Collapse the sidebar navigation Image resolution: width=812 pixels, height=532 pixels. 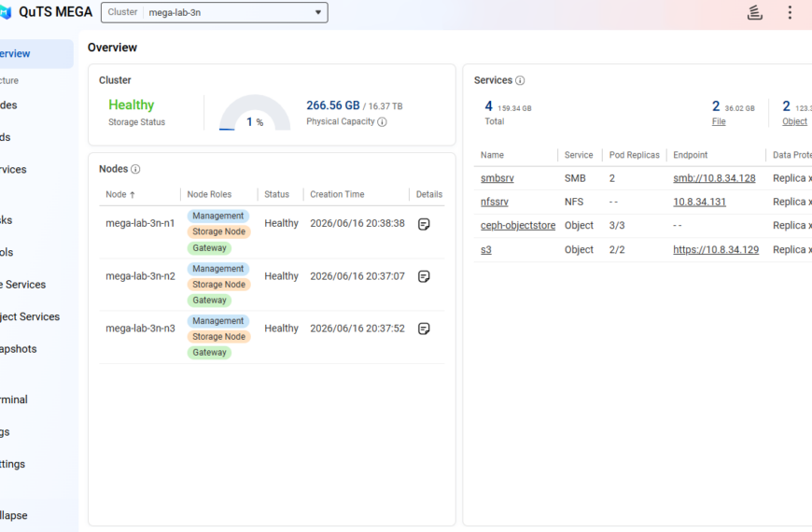pos(13,515)
